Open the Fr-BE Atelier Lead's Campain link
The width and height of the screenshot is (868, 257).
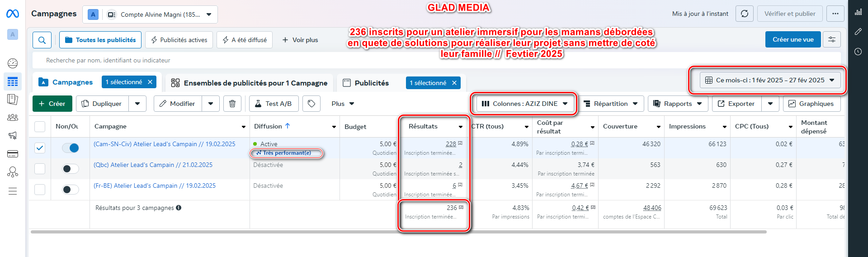point(155,186)
